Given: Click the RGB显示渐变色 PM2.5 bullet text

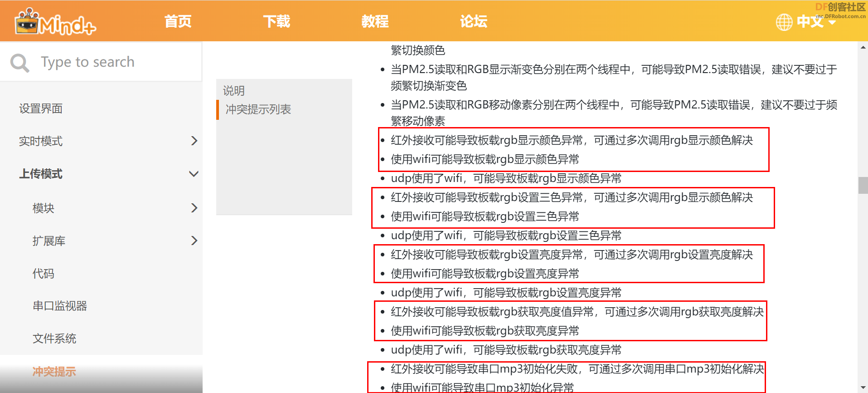Looking at the screenshot, I should pyautogui.click(x=614, y=78).
